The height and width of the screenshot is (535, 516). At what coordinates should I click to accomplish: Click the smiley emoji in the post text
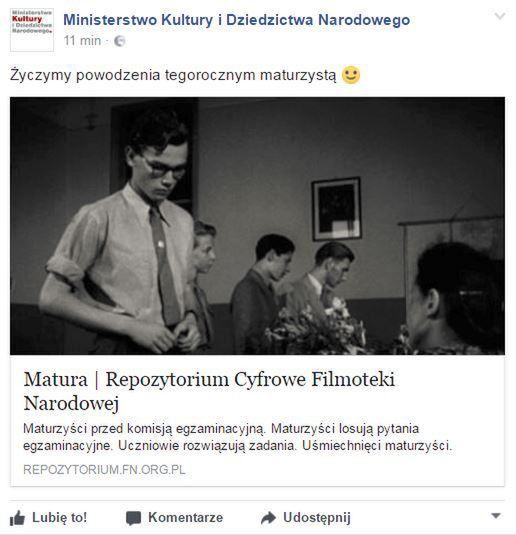tap(350, 75)
